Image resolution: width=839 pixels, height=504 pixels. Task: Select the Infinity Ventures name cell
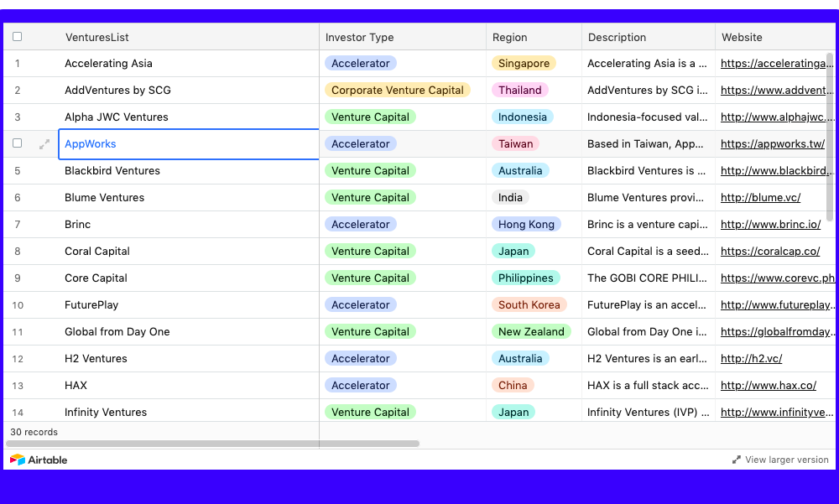coord(188,411)
